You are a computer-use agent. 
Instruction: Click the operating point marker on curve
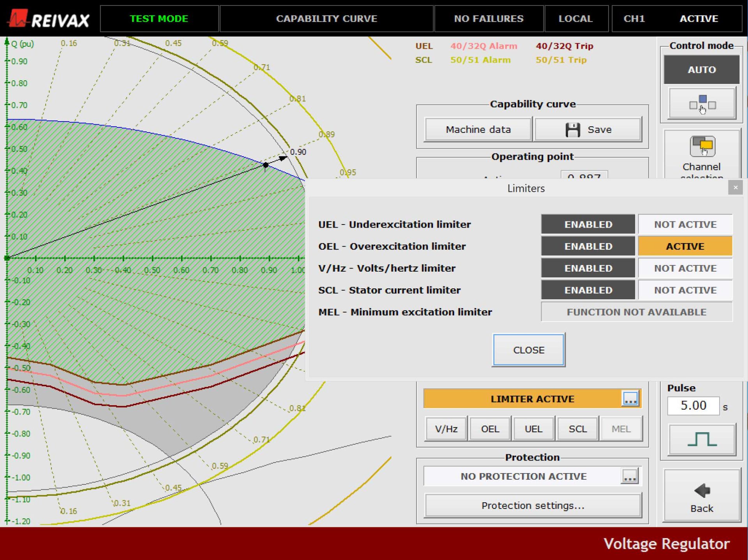pos(265,165)
